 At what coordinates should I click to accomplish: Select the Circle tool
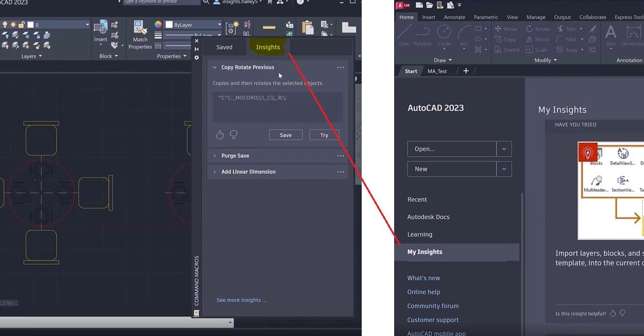[x=443, y=34]
